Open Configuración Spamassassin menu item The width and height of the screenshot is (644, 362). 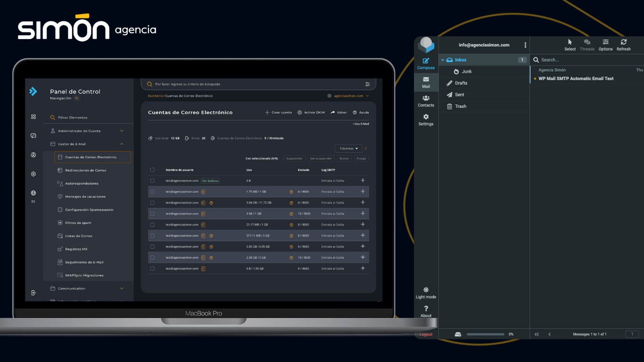tap(89, 210)
